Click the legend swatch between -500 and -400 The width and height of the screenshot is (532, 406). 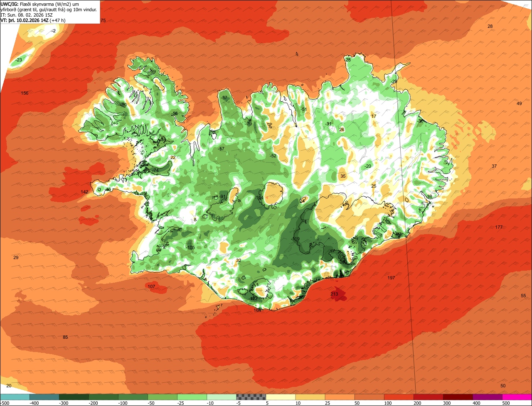point(15,397)
